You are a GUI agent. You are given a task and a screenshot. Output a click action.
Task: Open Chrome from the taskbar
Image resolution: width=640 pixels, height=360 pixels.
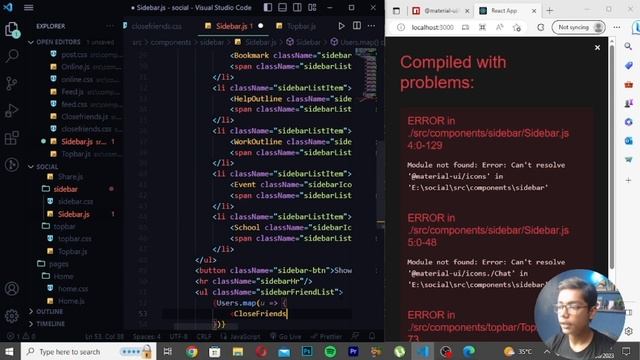point(191,351)
